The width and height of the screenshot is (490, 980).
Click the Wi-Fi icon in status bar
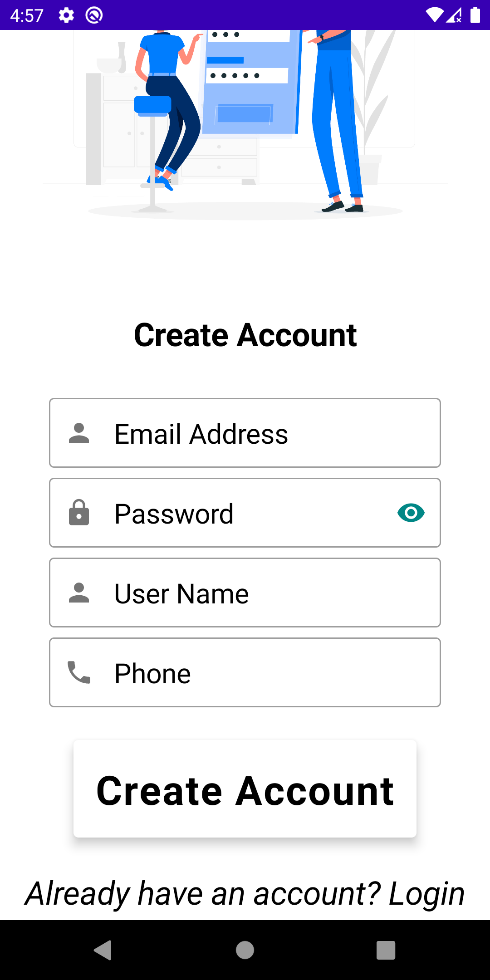pos(435,15)
